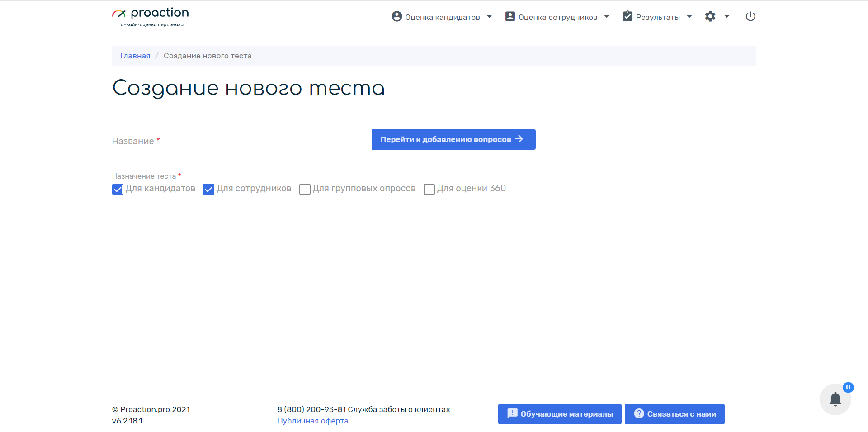Enable Для оценки 360 checkbox
This screenshot has height=432, width=868.
pos(429,189)
